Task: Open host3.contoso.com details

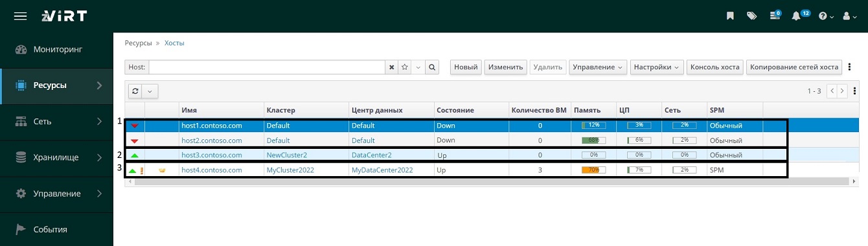Action: (x=211, y=155)
